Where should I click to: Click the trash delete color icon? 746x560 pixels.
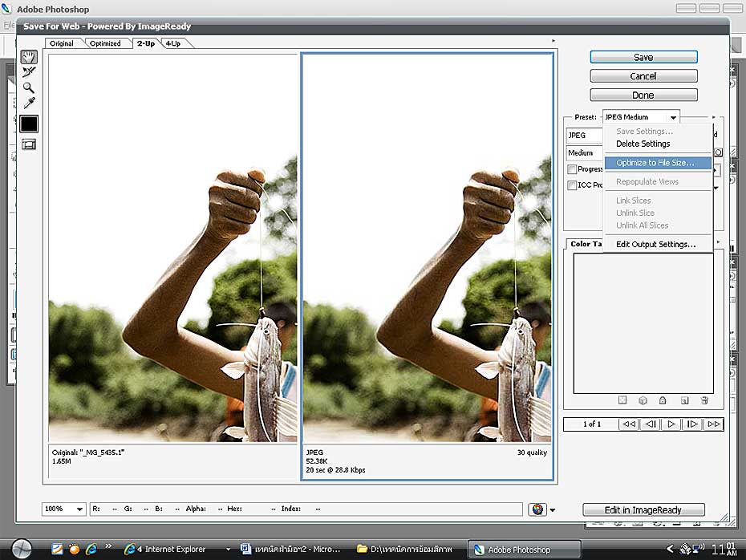coord(704,400)
